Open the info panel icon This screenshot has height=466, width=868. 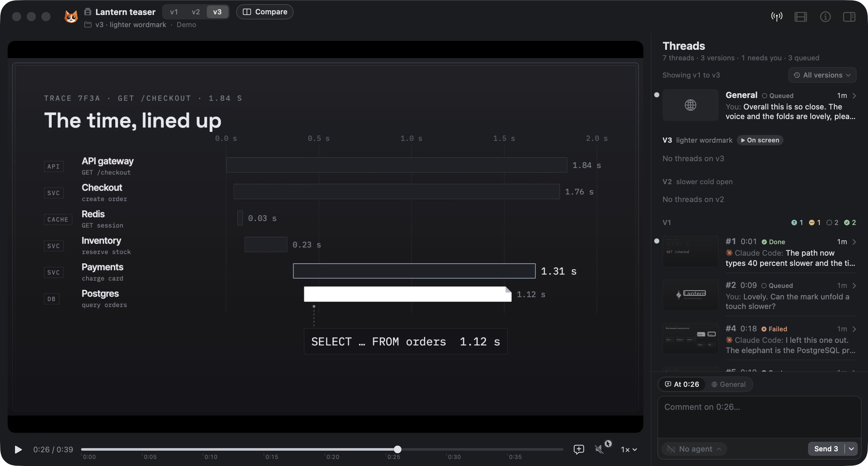[825, 17]
